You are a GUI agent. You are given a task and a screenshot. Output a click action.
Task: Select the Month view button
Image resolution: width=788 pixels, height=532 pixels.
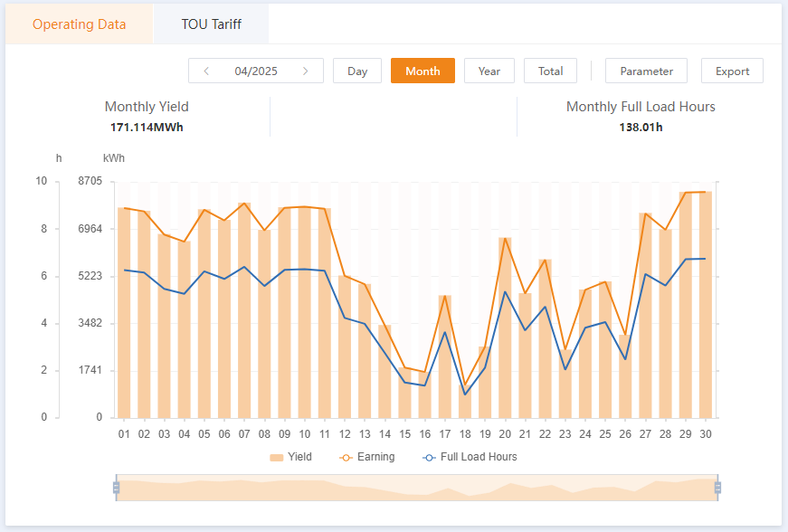point(422,71)
